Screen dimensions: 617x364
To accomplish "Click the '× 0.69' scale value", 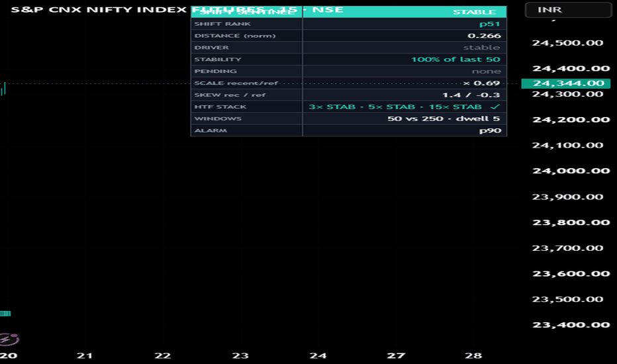I will click(481, 83).
